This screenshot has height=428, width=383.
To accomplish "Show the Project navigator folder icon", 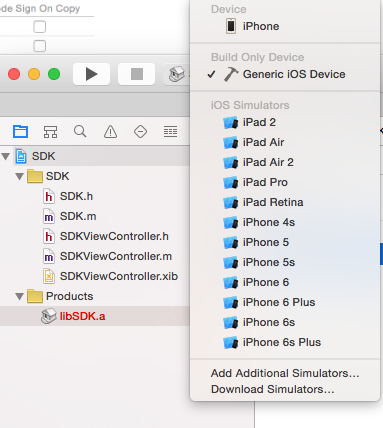I will (x=20, y=131).
